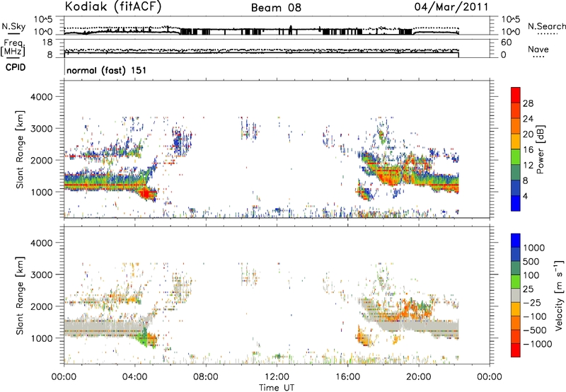The image size is (566, 392).
Task: Click the gray segment of the velocity colorbar
Action: [x=516, y=295]
